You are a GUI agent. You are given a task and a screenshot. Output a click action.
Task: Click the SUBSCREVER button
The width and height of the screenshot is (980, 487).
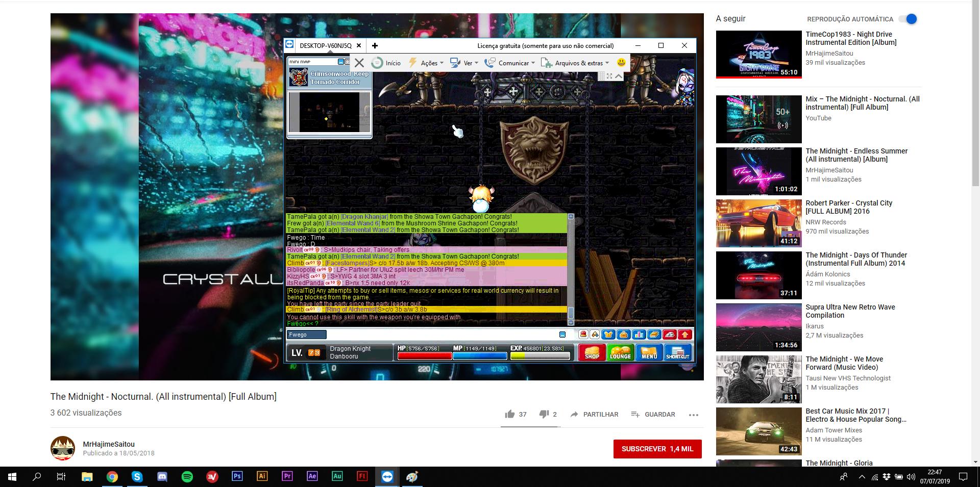(657, 449)
